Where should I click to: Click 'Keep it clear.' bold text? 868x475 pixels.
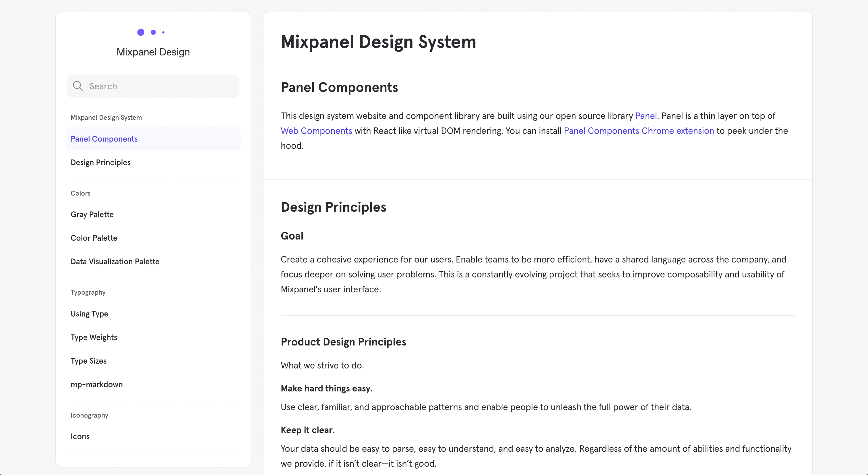(308, 430)
